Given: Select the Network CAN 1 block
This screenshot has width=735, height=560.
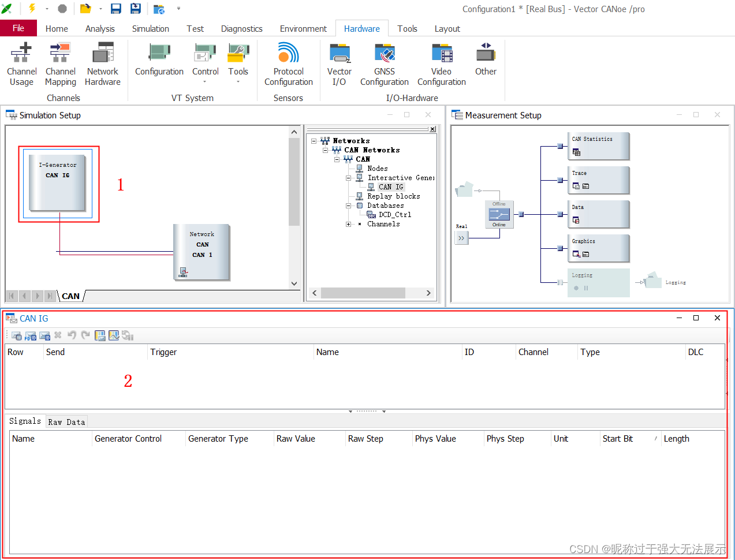Looking at the screenshot, I should click(x=202, y=252).
